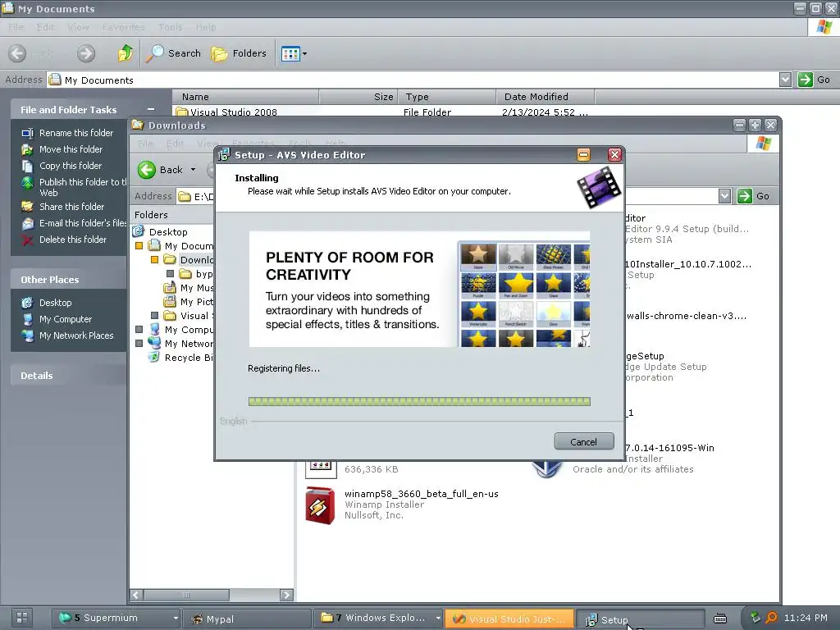This screenshot has width=840, height=630.
Task: Collapse File and Folder Tasks panel
Action: 151,109
